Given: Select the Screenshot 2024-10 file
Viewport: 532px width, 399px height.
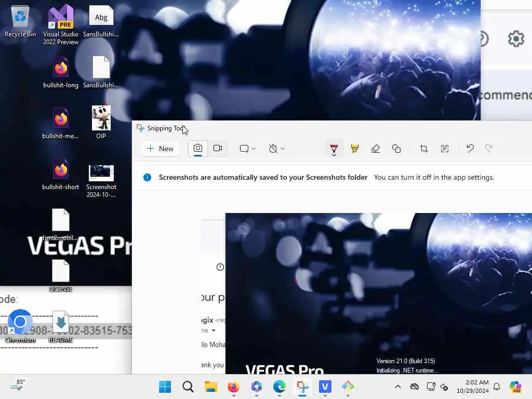Looking at the screenshot, I should 101,181.
